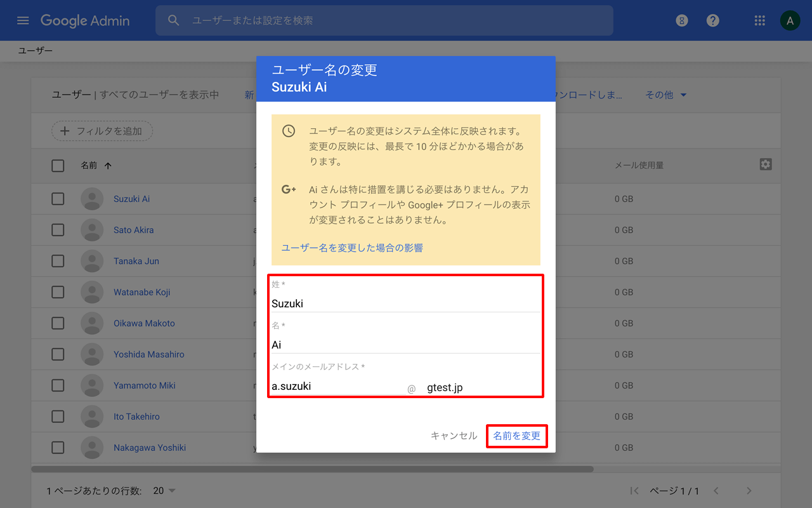This screenshot has height=508, width=812.
Task: Click the gtest.jp domain text
Action: (x=445, y=387)
